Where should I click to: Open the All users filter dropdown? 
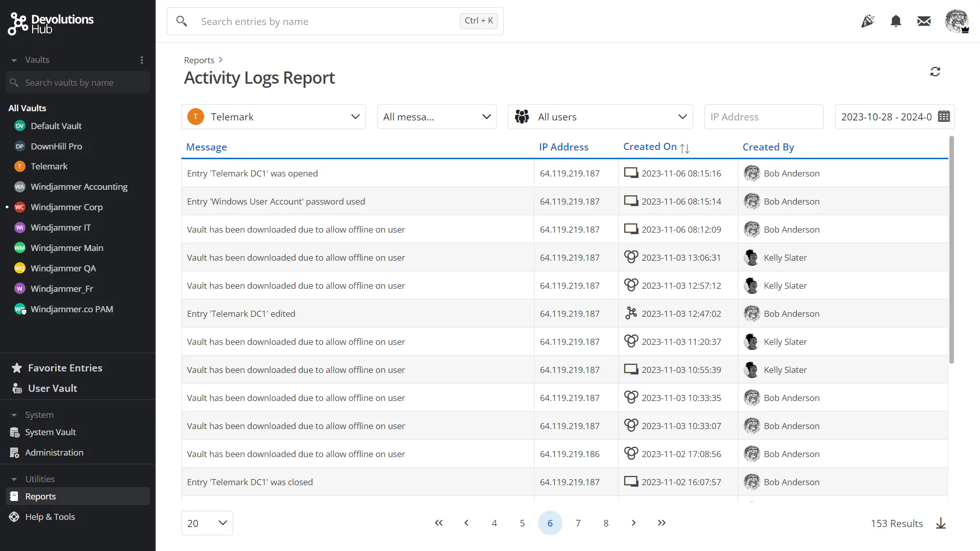tap(600, 117)
